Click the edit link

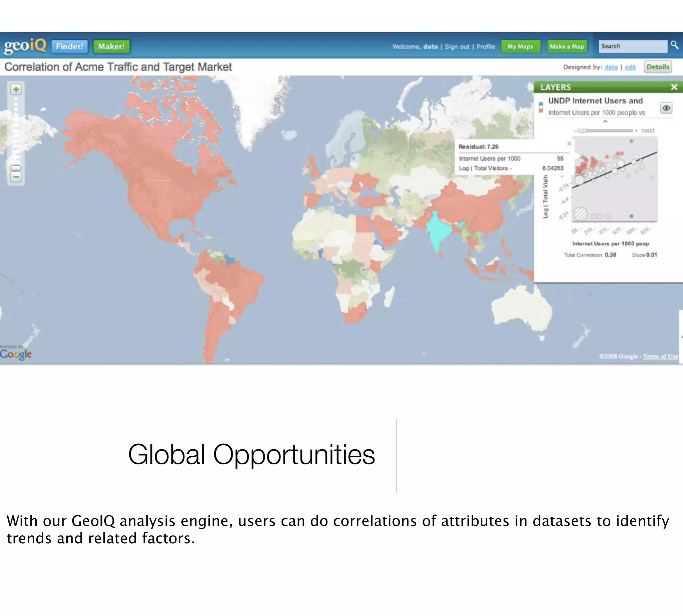(630, 67)
